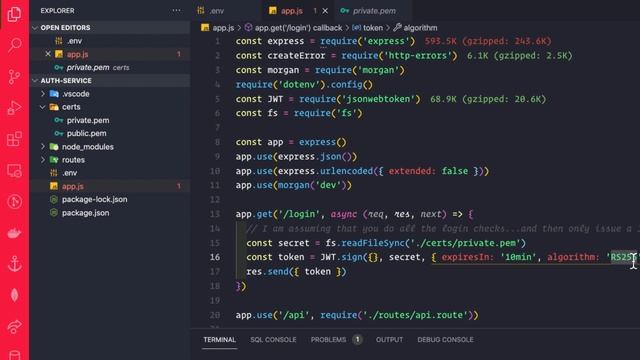Collapse the certs folder

43,107
